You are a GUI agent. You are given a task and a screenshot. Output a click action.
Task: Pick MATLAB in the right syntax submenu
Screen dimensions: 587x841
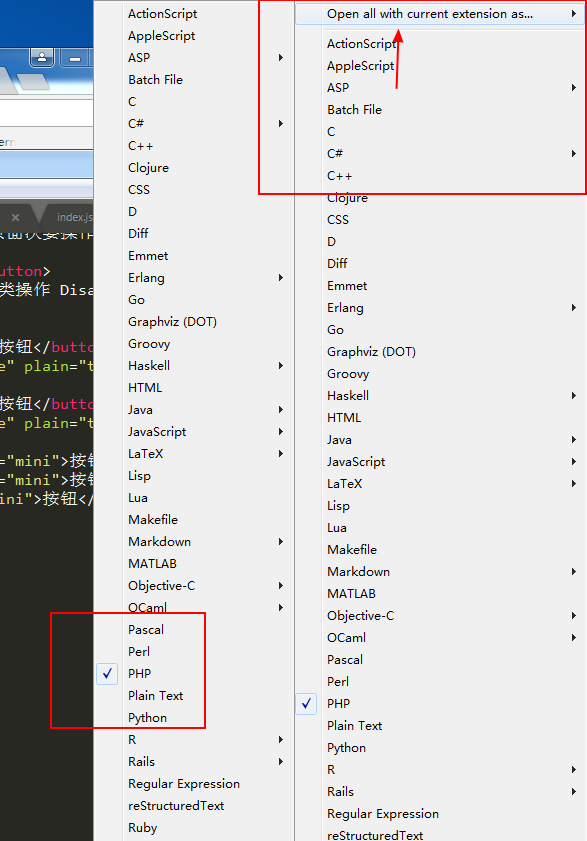pos(351,593)
